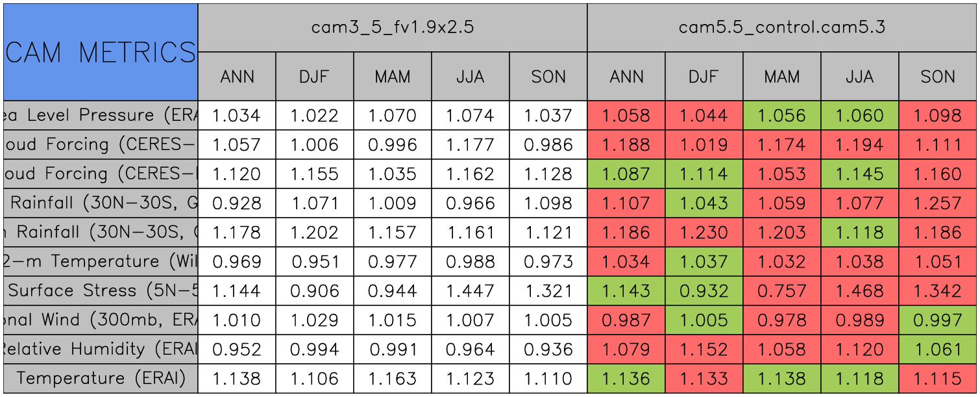Select the white cell with value 0.928
The image size is (980, 397).
coord(237,203)
